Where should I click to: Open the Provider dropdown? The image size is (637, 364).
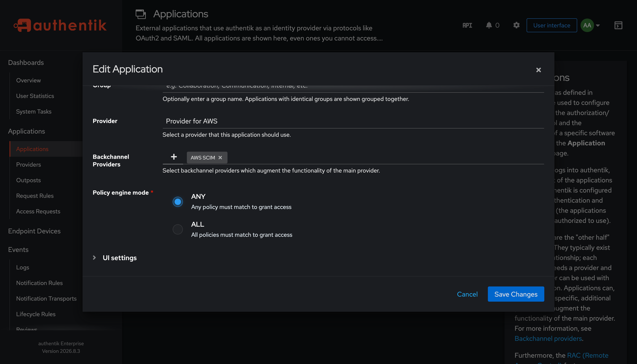click(353, 121)
